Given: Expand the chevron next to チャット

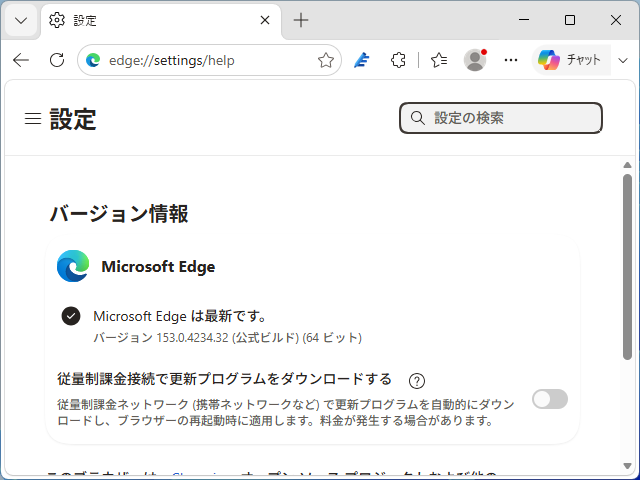Looking at the screenshot, I should click(x=623, y=61).
